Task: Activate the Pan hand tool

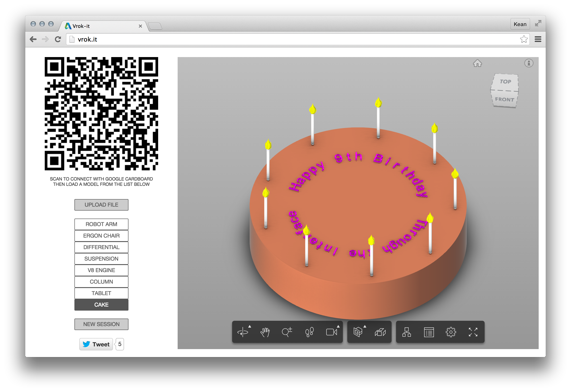Action: click(265, 332)
